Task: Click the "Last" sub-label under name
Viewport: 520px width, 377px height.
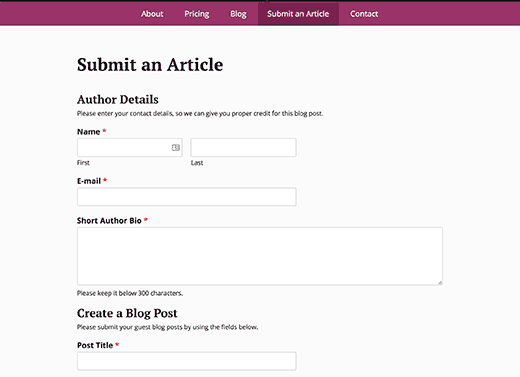Action: (197, 163)
